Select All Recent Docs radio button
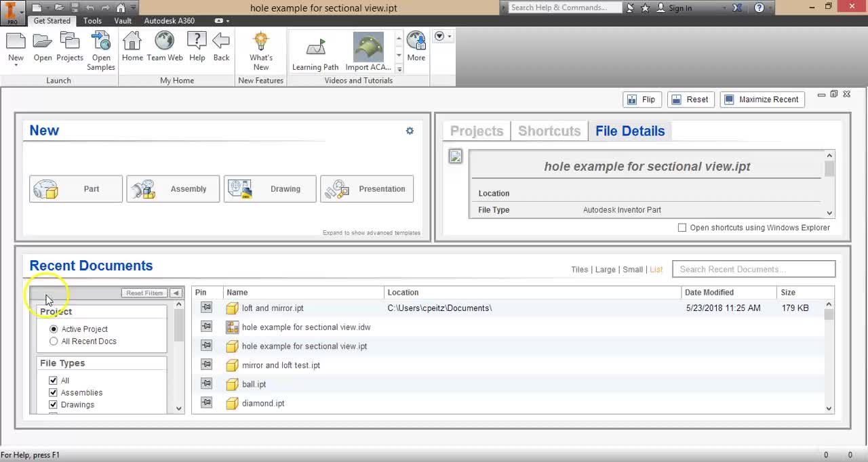This screenshot has width=868, height=462. point(54,341)
